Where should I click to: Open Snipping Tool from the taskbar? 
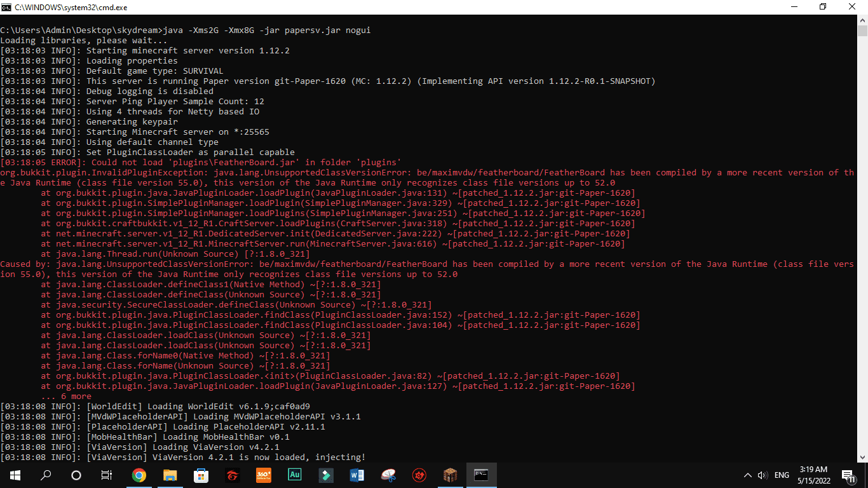coord(388,475)
